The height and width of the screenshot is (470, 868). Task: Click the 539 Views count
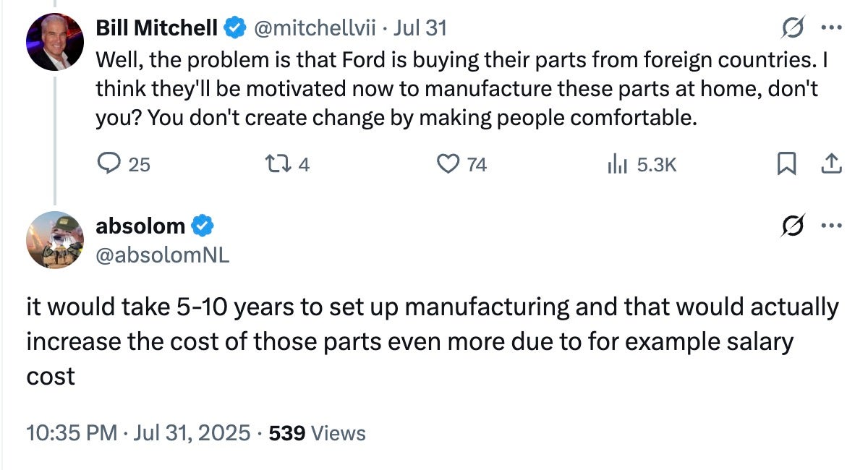tap(317, 433)
